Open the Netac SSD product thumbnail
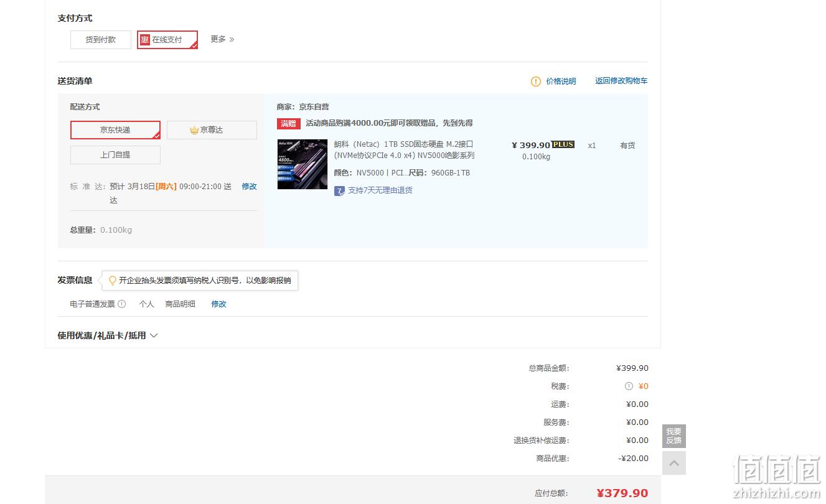The width and height of the screenshot is (826, 504). click(x=303, y=164)
